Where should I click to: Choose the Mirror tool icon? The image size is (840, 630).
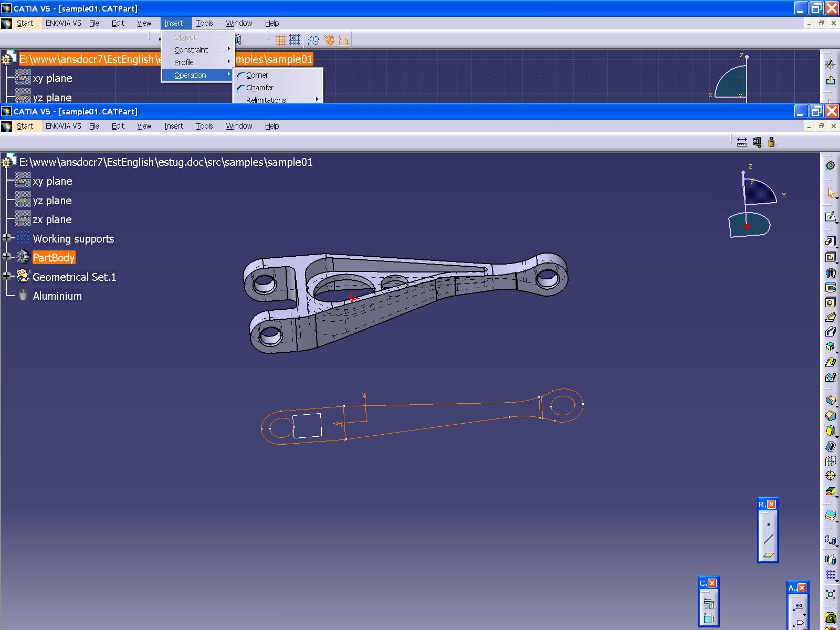coord(830,560)
